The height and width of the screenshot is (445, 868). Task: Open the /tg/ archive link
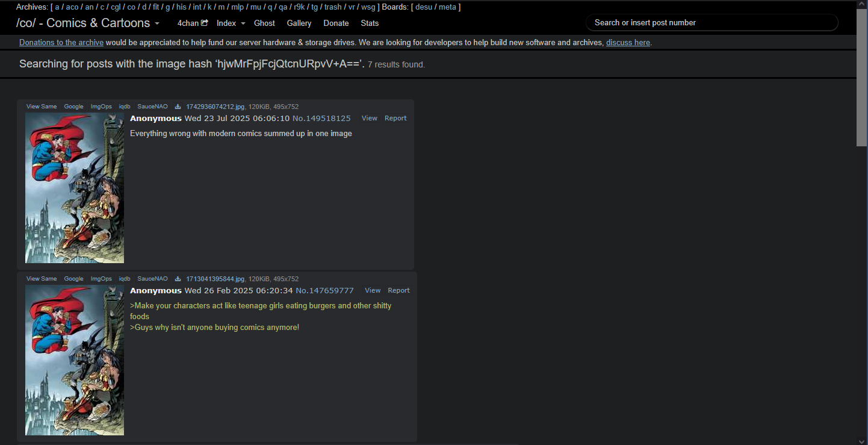[x=314, y=7]
